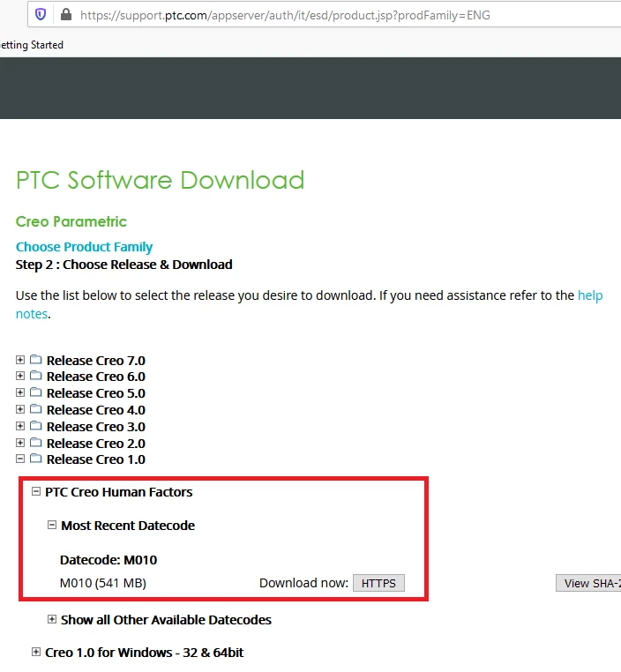Click the View SHA button

tap(588, 583)
